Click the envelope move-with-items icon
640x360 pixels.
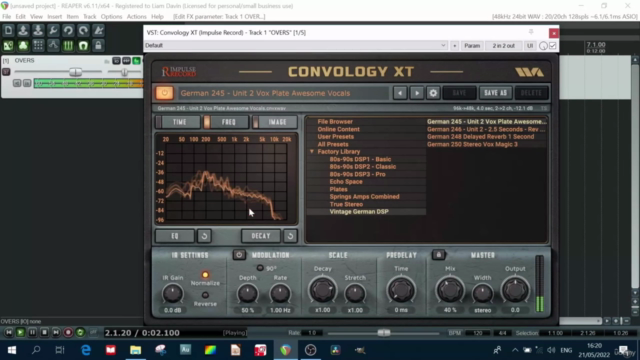click(53, 45)
